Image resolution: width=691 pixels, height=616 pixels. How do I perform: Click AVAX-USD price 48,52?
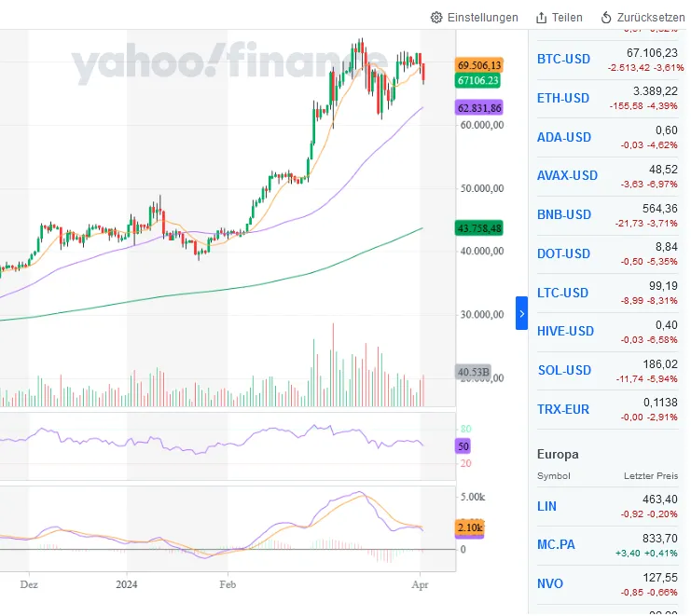663,170
